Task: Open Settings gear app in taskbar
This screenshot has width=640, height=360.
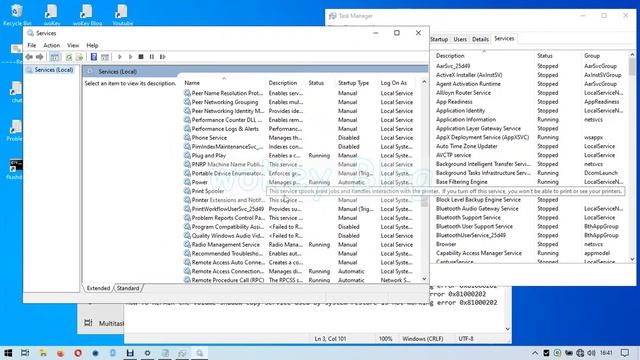Action: tap(147, 353)
